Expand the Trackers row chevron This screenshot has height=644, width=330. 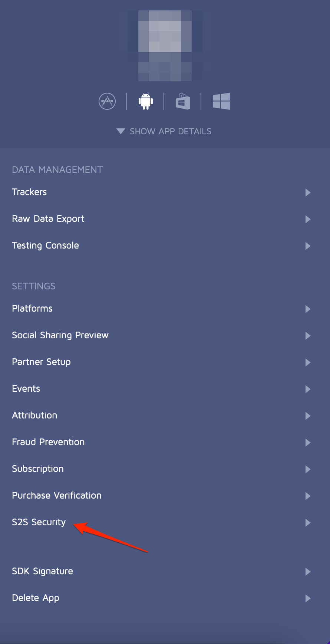point(308,193)
